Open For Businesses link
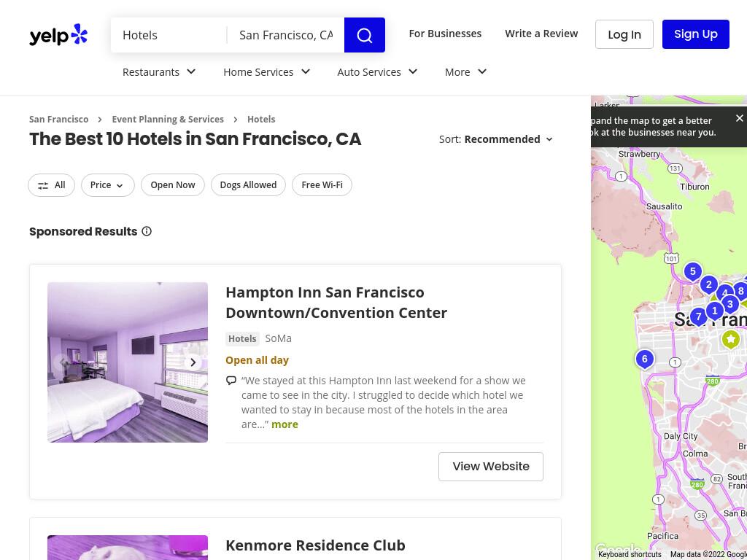The width and height of the screenshot is (747, 560). [x=445, y=34]
